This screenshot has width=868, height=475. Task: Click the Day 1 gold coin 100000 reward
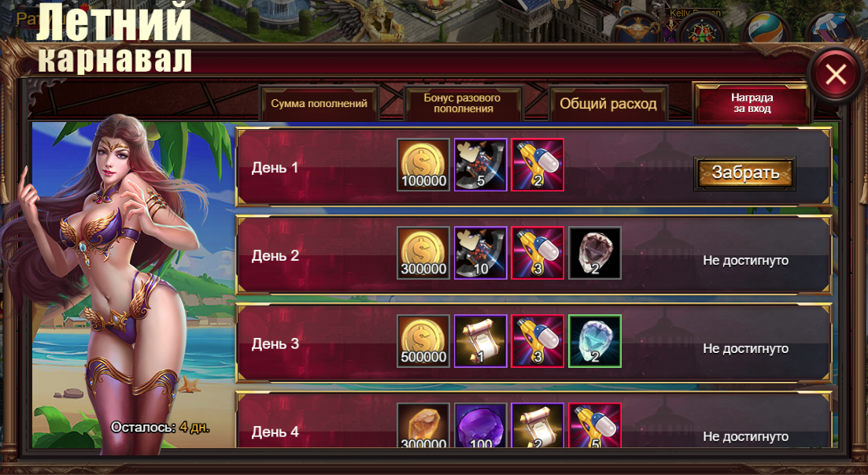[423, 165]
